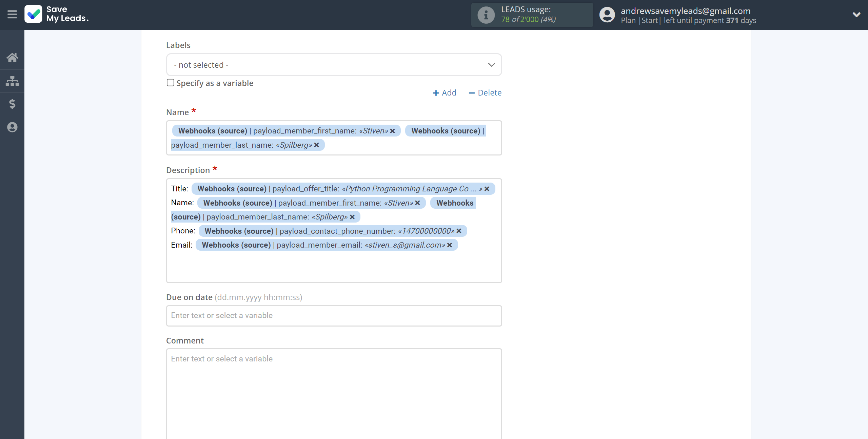
Task: Click Add to add a label
Action: (x=445, y=93)
